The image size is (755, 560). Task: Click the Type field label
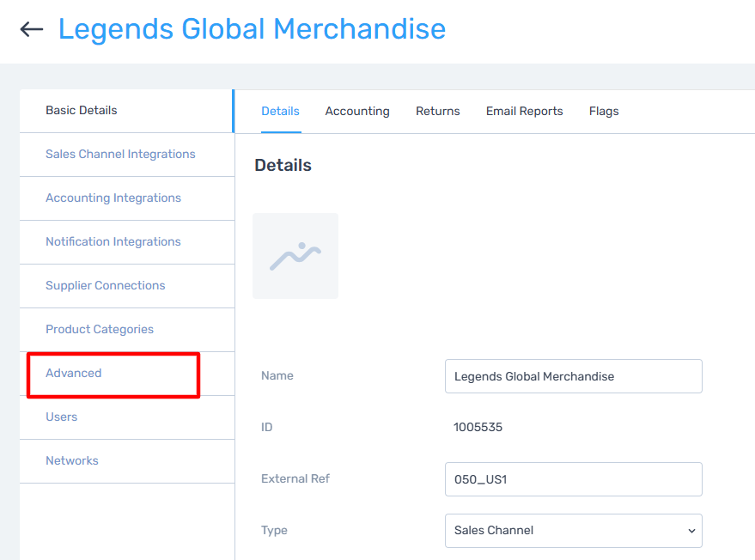click(275, 530)
